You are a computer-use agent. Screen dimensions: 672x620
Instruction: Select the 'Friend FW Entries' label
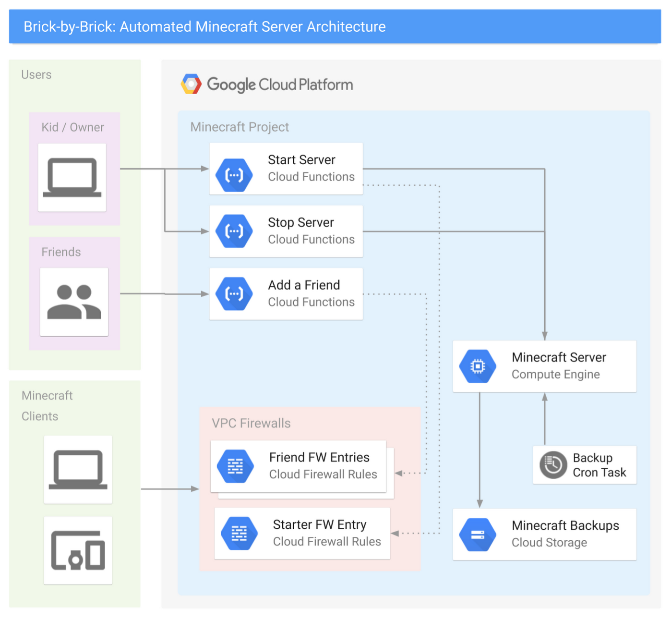coord(319,457)
